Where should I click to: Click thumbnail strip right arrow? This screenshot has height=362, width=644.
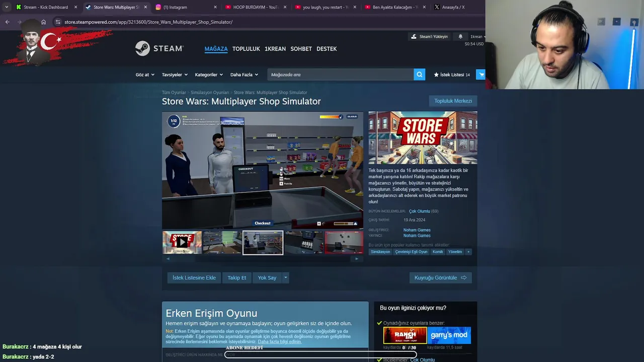[357, 258]
